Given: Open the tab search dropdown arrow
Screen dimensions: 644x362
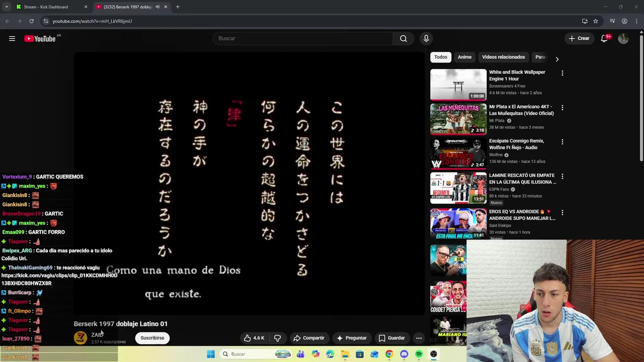Looking at the screenshot, I should pyautogui.click(x=7, y=7).
